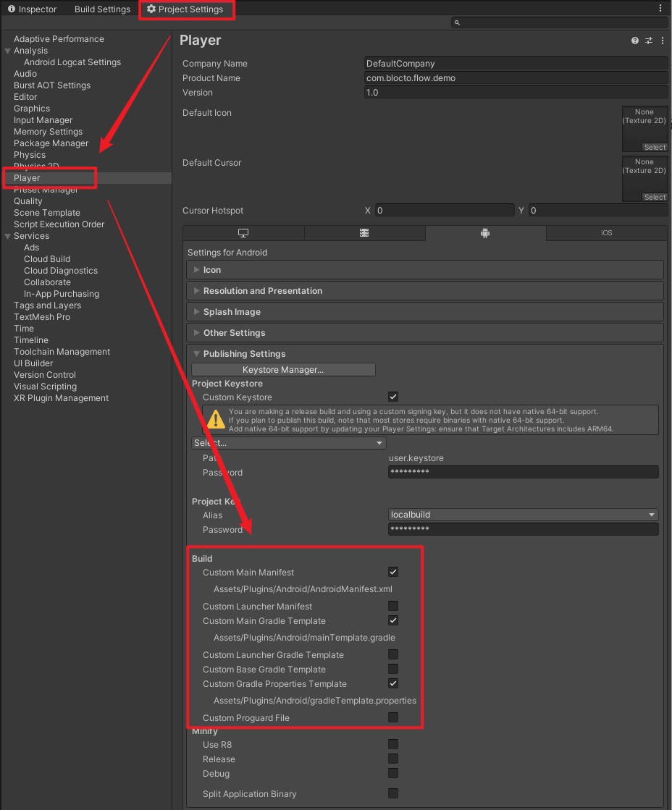This screenshot has height=810, width=672.
Task: Click the Keystore Manager button
Action: [283, 369]
